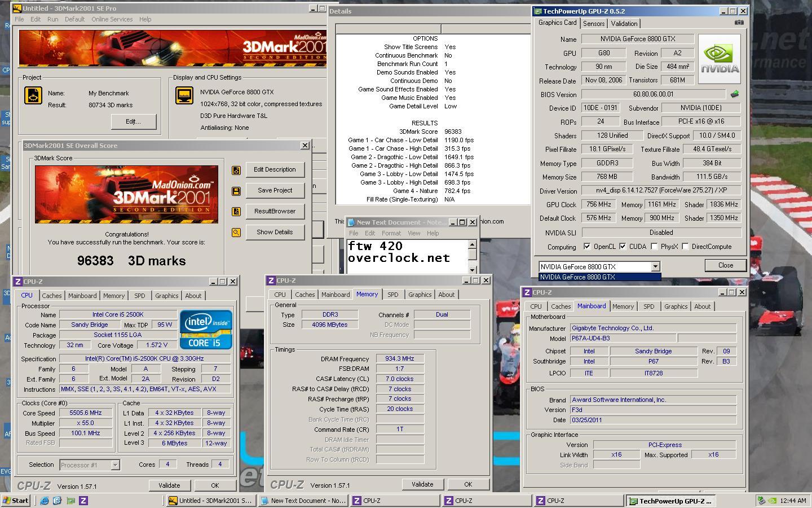Screen dimensions: 812x508
Task: Click the Display and CPU Settings monitor icon
Action: (184, 95)
